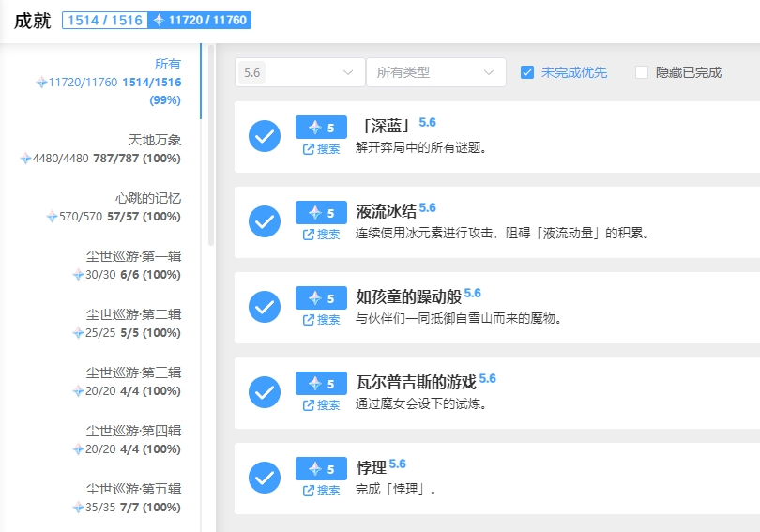
Task: Select the 尘世巡游·第二辑 category
Action: [x=99, y=323]
